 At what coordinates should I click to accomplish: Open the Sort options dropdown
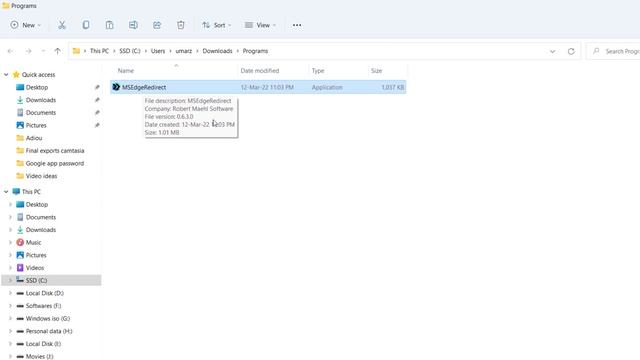coord(216,25)
